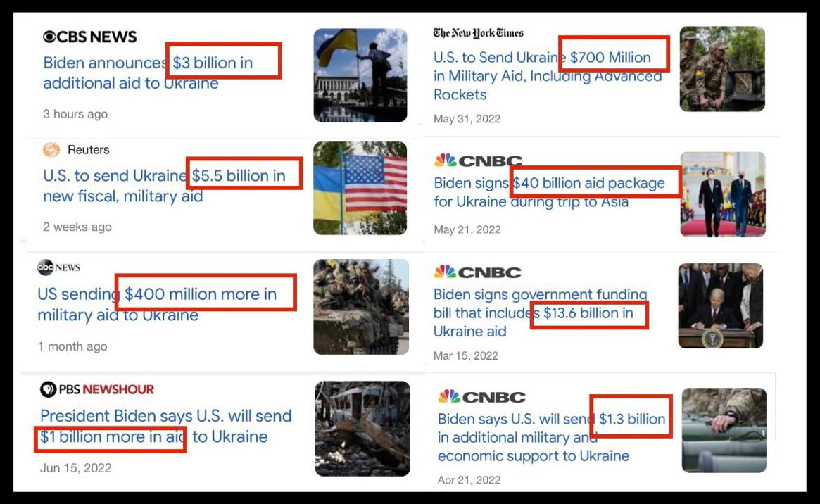This screenshot has width=820, height=504.
Task: Click the US and Ukraine flags thumbnail
Action: [x=360, y=188]
